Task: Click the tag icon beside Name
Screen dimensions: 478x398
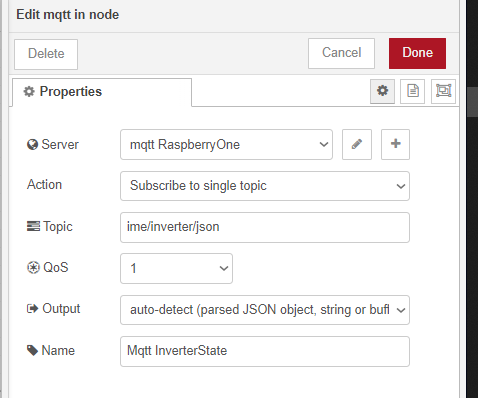Action: pyautogui.click(x=32, y=350)
